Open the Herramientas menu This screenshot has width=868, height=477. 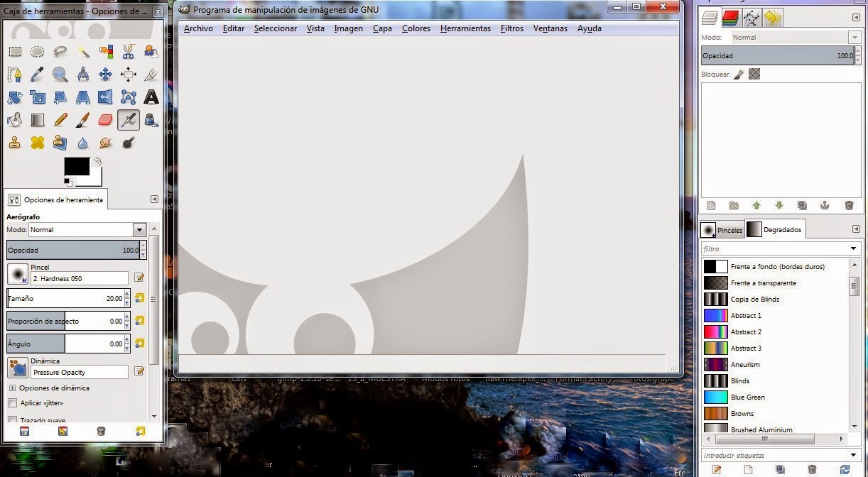coord(465,28)
